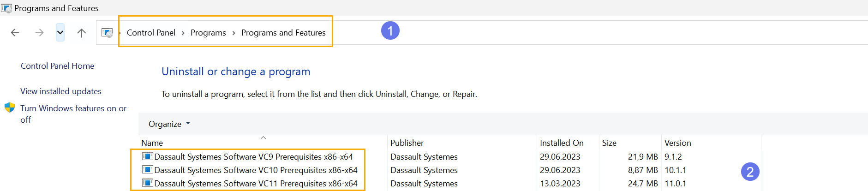
Task: Click the Control Panel icon in address bar
Action: 107,33
